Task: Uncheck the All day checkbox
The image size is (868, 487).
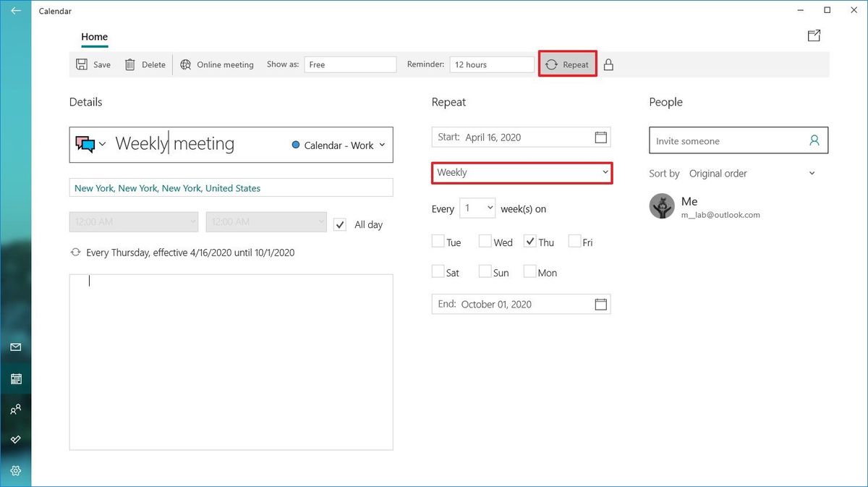Action: coord(340,224)
